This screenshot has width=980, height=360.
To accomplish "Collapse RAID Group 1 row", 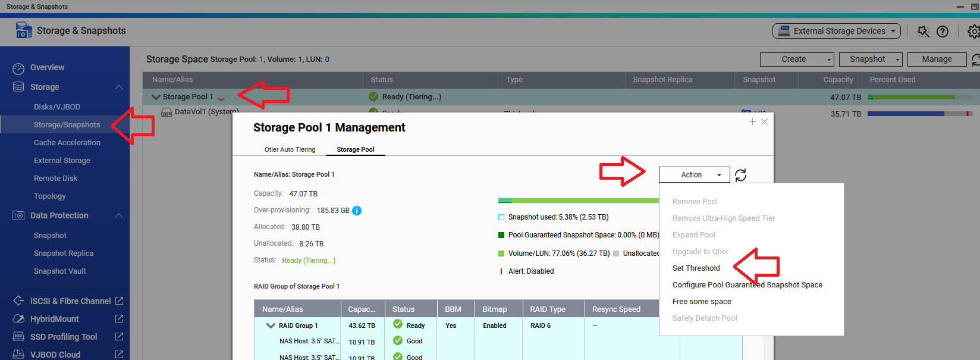I will (271, 325).
